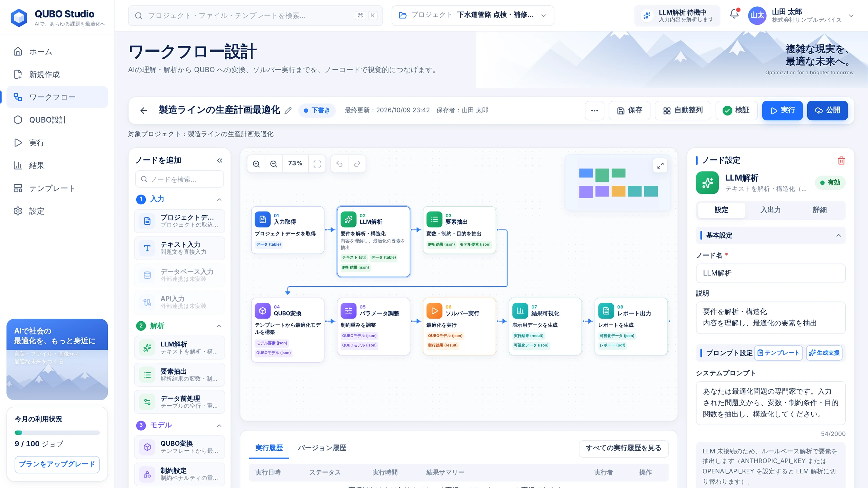Expand the minimap with arrows icon

tap(660, 166)
